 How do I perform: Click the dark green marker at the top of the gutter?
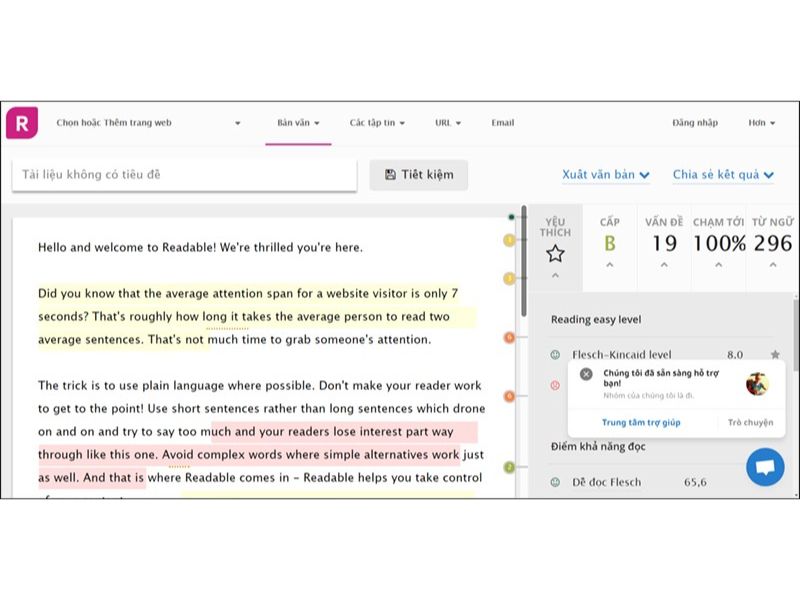point(511,217)
